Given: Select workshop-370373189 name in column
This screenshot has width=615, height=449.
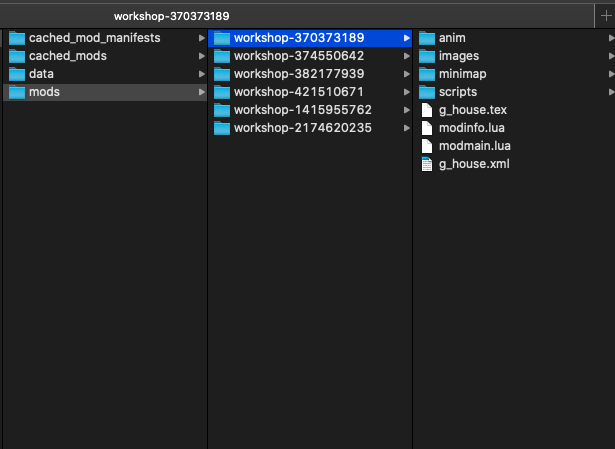Looking at the screenshot, I should [x=299, y=38].
